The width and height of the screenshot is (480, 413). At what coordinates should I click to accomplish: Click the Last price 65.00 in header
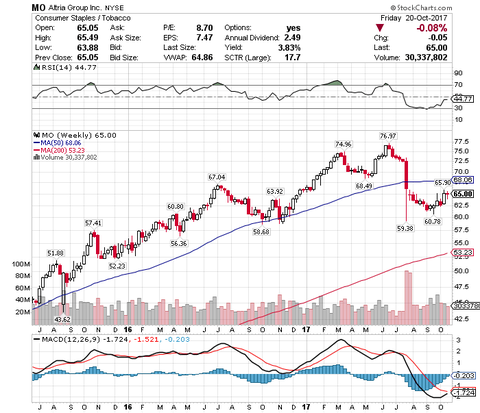point(437,48)
